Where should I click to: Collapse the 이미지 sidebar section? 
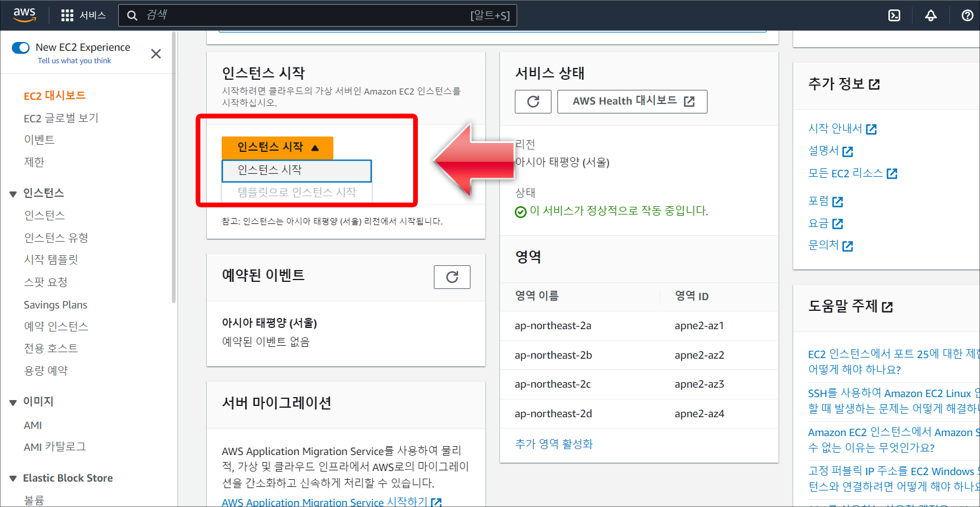point(13,402)
